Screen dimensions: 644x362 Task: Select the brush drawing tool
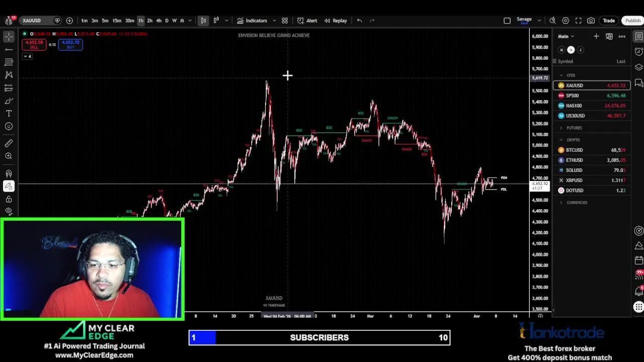click(x=9, y=101)
